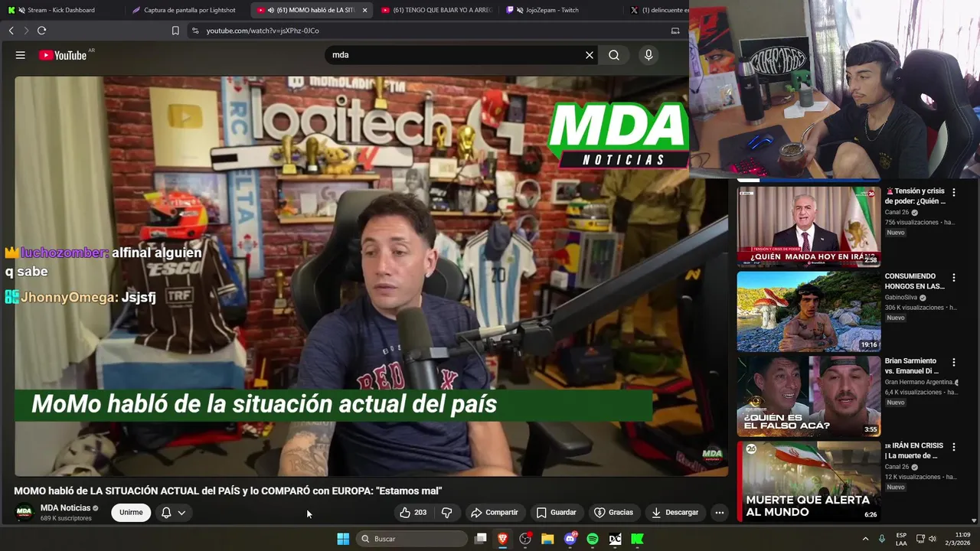Open 'Consumiendo hongos' video thumbnail
Screen dimensions: 980x551
(x=808, y=311)
